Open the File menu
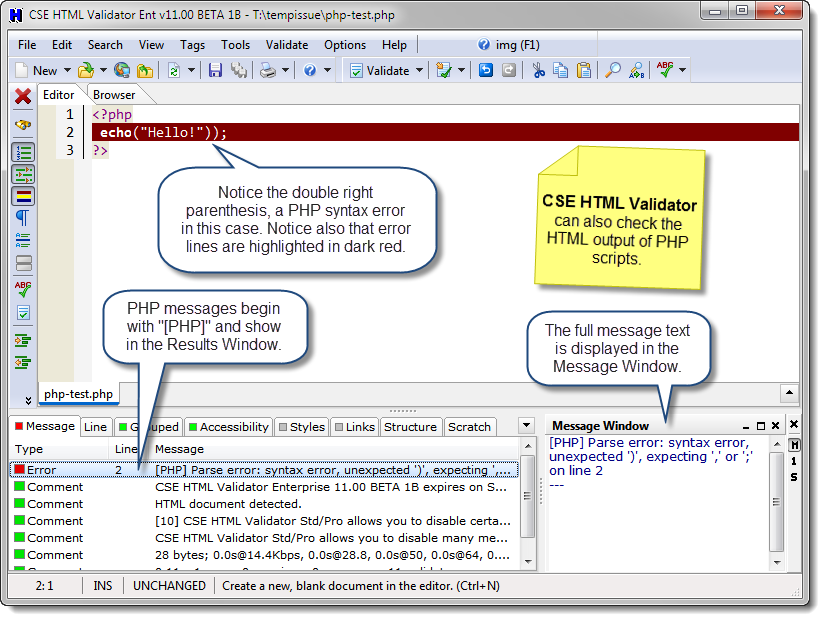Screen dimensions: 825x621 [27, 45]
